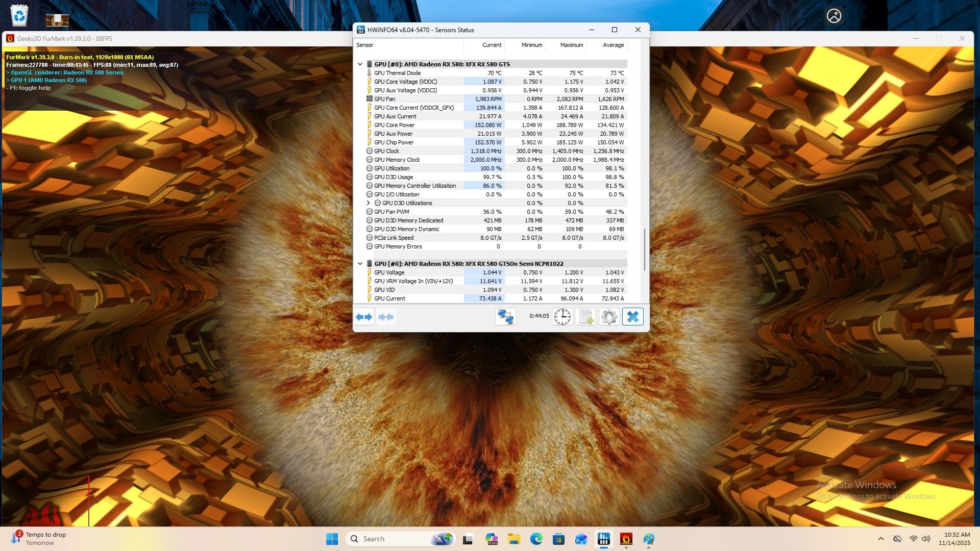980x551 pixels.
Task: Open HWiNFO sensor settings gear icon
Action: (x=609, y=317)
